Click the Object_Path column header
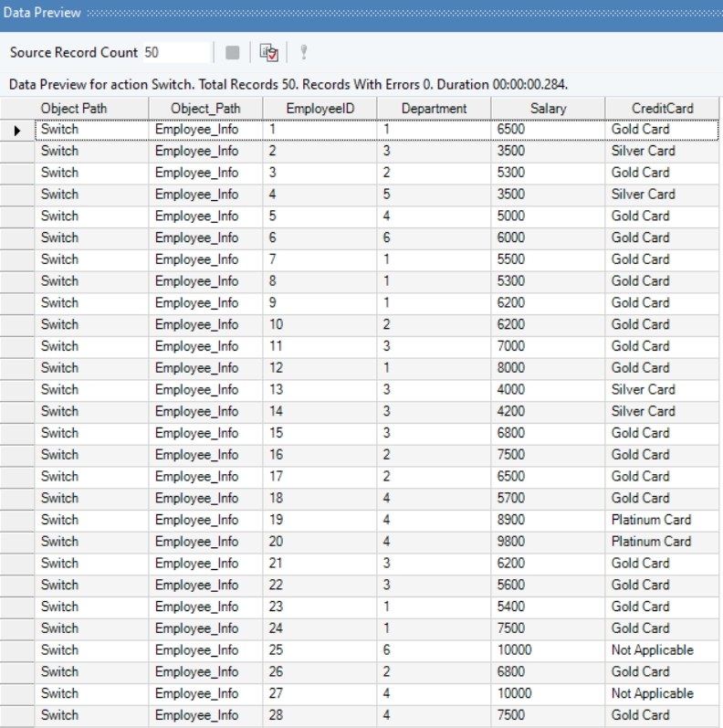 pos(204,109)
